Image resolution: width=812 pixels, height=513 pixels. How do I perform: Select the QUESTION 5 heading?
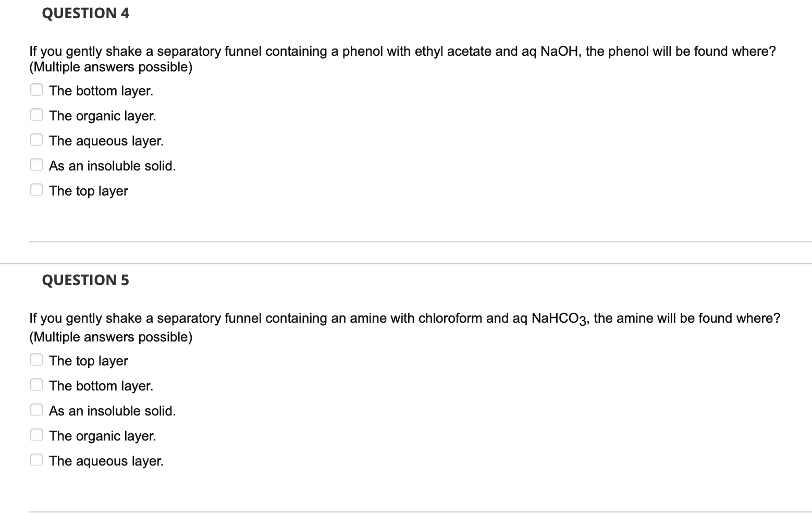[85, 280]
